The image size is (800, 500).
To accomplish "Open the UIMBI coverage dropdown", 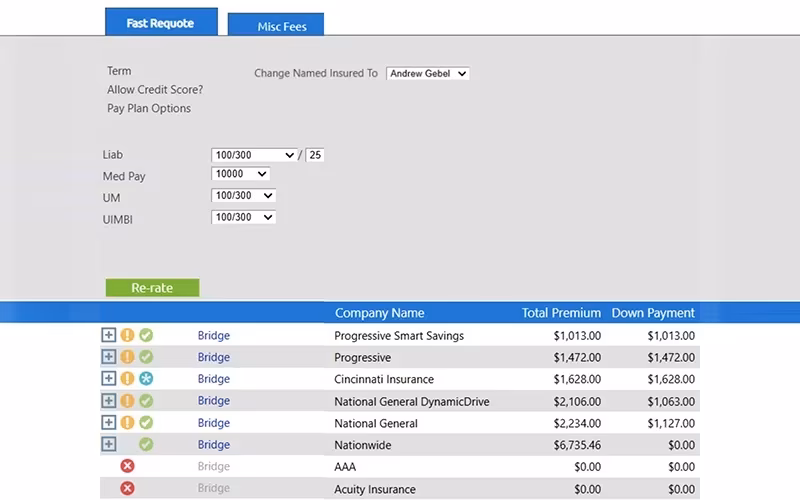I will click(x=243, y=217).
